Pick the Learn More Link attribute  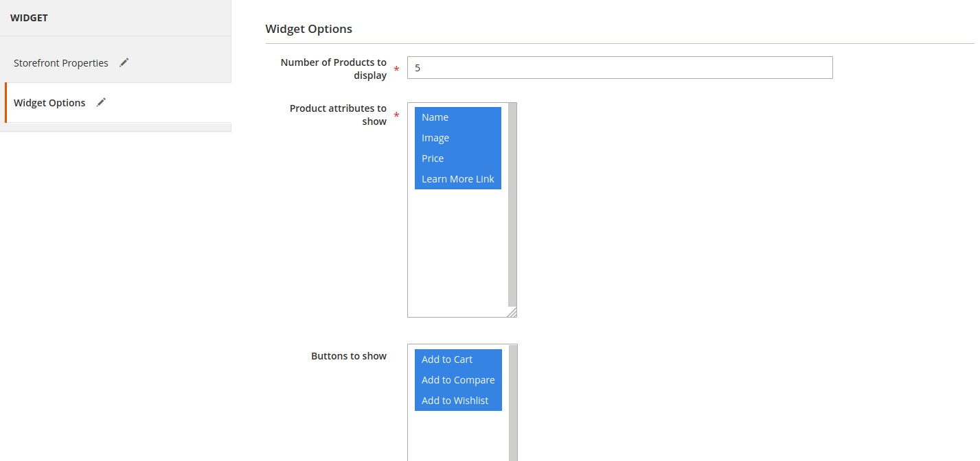(457, 179)
